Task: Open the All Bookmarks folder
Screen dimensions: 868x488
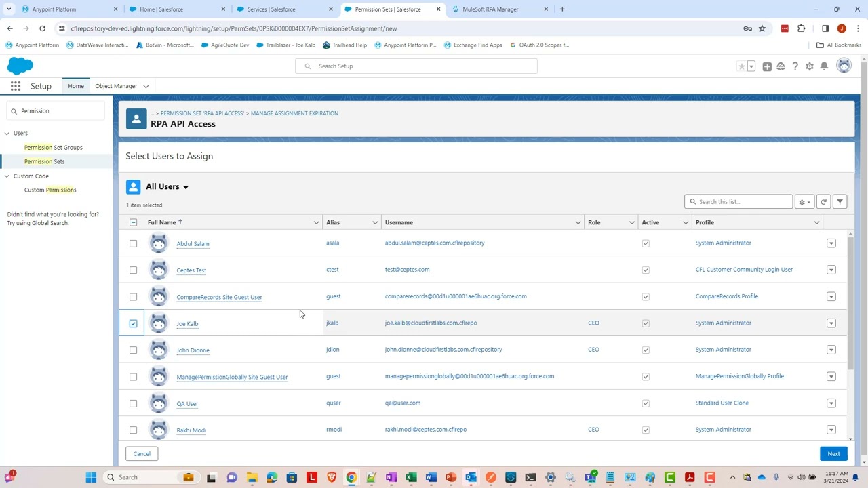Action: 839,45
